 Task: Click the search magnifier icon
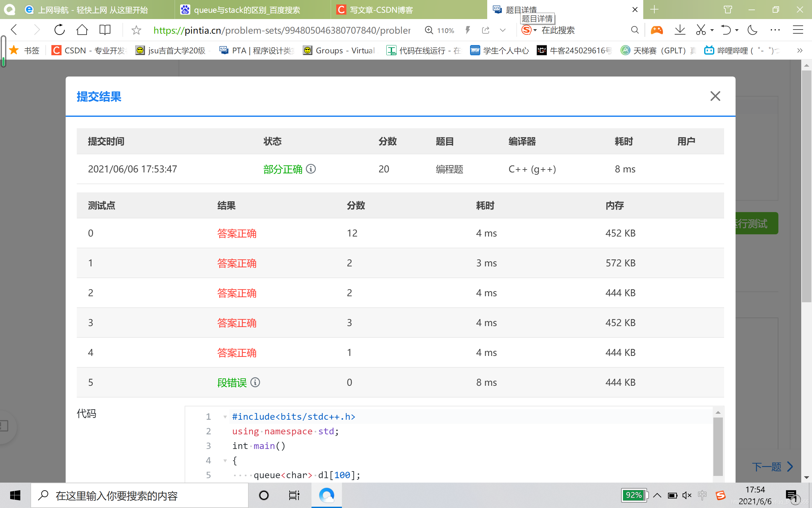click(x=634, y=30)
